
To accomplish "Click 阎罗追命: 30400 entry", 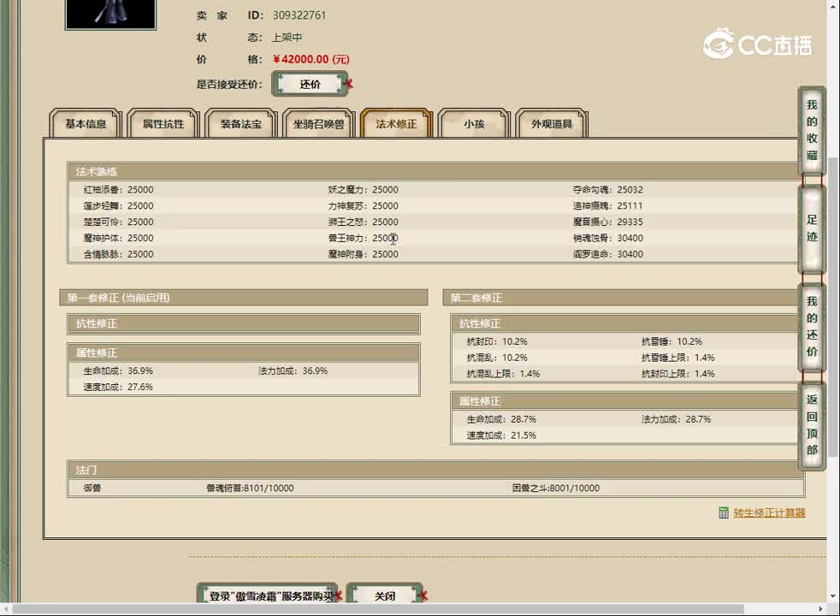I will click(608, 254).
